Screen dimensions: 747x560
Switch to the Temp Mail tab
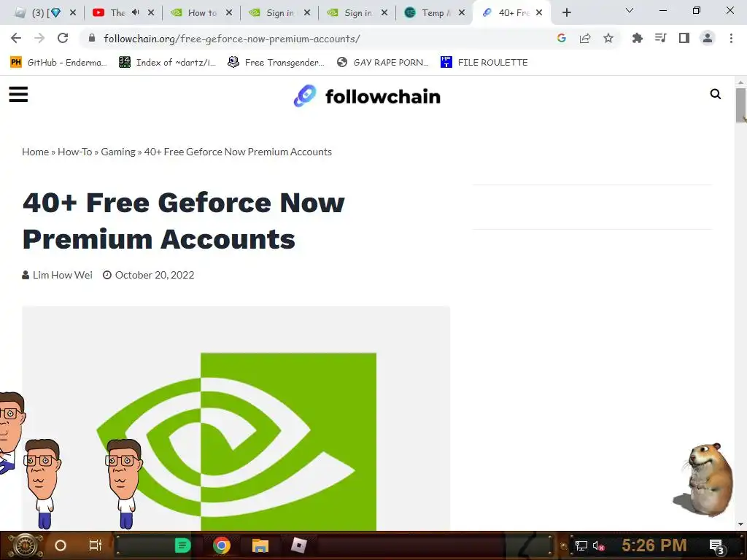433,13
